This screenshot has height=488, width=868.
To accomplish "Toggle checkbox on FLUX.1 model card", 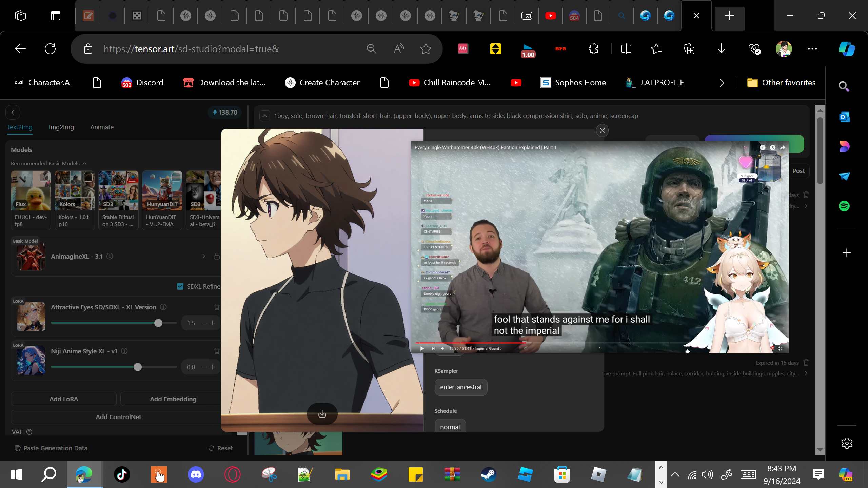I will coord(44,177).
